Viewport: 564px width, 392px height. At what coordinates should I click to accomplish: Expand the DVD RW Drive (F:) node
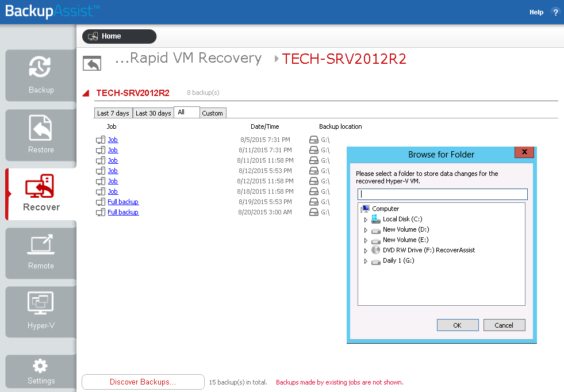(366, 251)
